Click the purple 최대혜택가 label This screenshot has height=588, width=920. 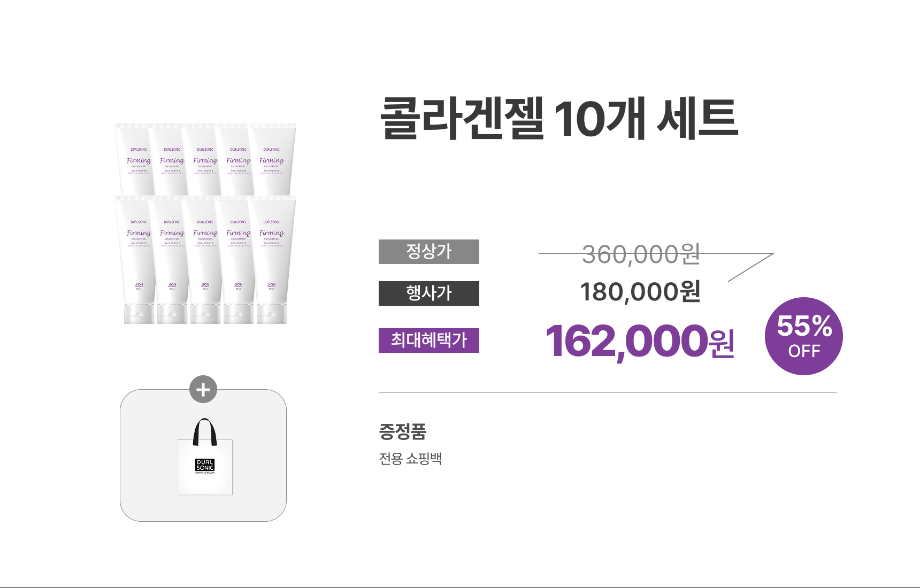[x=429, y=341]
